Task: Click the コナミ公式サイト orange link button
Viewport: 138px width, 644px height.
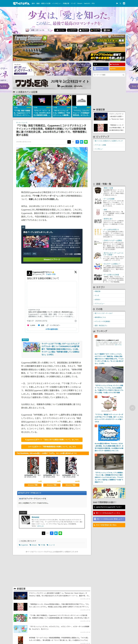Action: point(52,447)
